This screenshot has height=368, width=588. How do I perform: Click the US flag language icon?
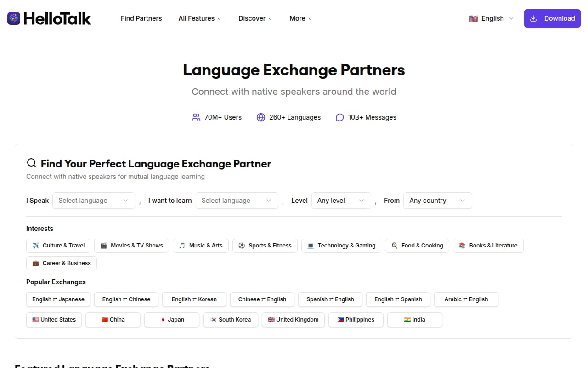coord(473,18)
